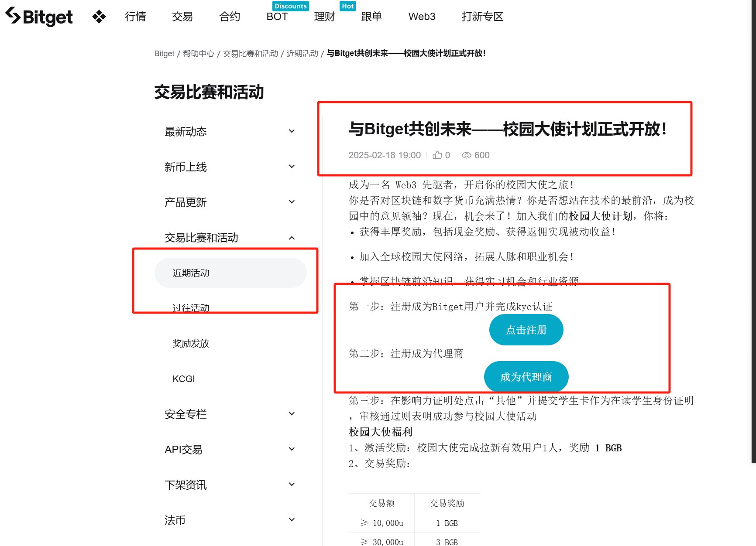
Task: Click the 新币上线 sidebar label
Action: [186, 167]
